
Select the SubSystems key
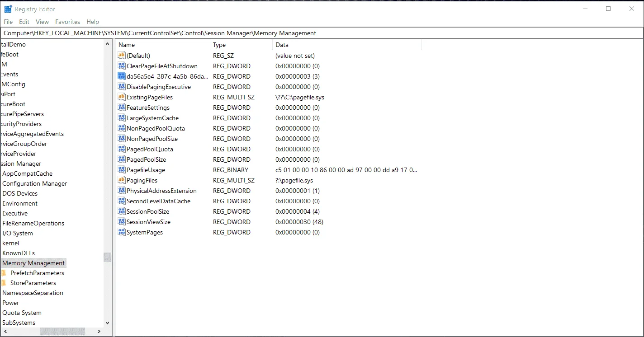[19, 323]
